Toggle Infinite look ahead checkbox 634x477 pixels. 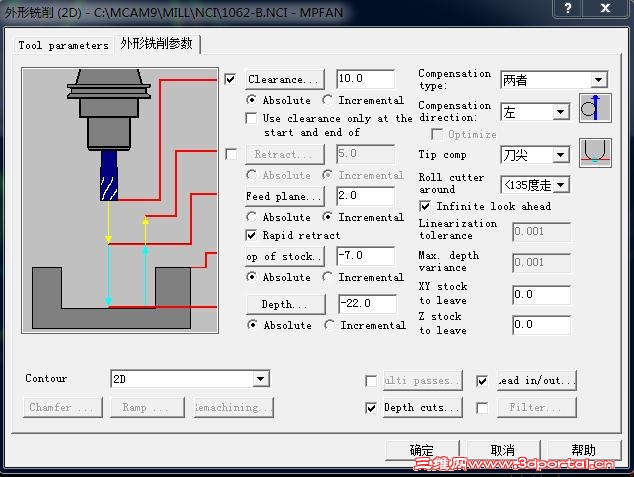coord(425,206)
